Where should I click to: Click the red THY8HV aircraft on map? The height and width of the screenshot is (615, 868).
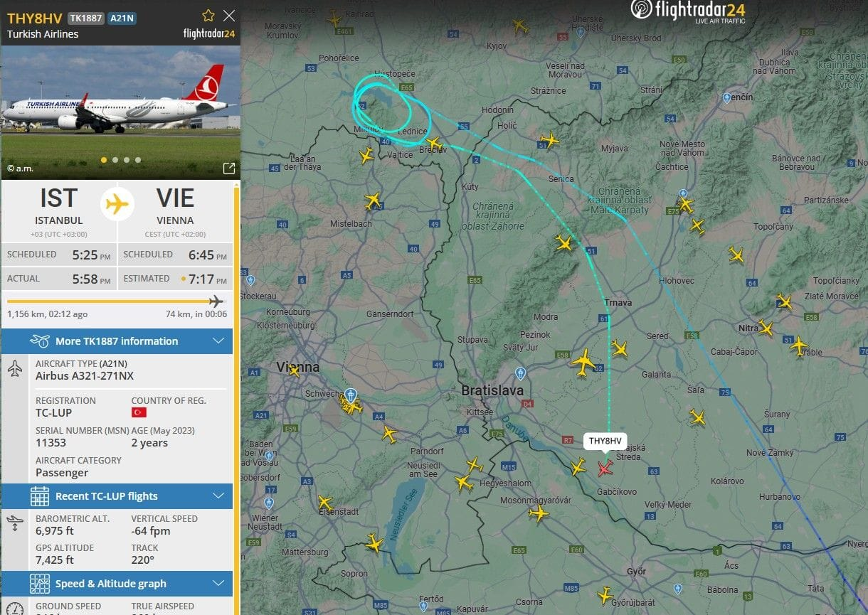(605, 467)
